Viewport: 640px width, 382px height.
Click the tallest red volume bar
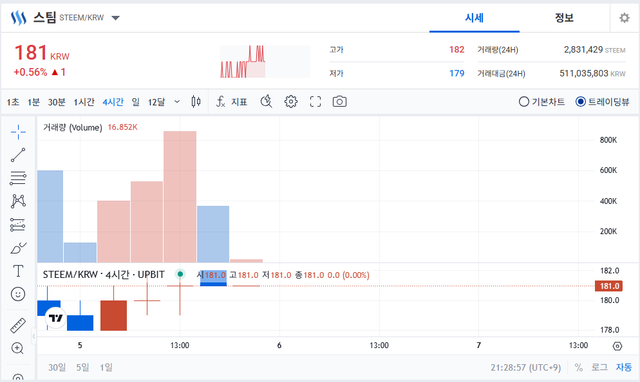click(180, 197)
